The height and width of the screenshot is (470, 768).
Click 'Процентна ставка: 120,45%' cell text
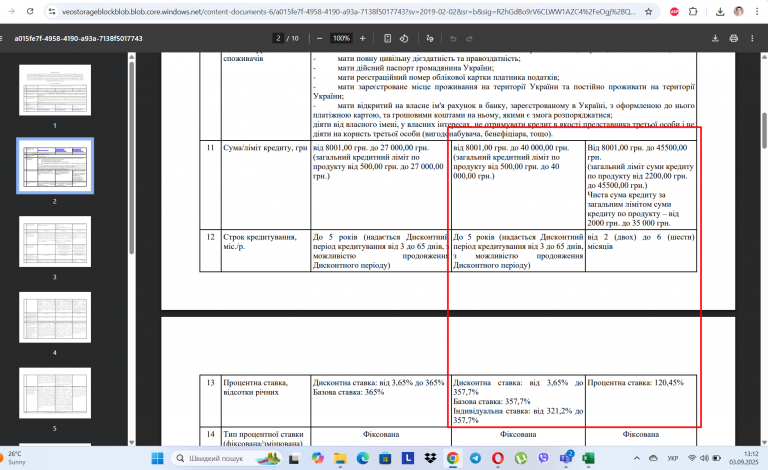coord(635,382)
